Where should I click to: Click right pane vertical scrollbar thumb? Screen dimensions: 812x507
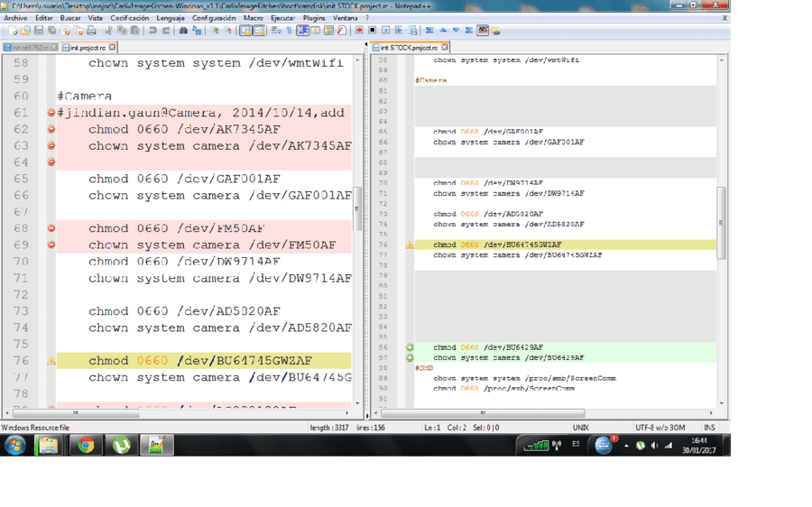point(721,223)
